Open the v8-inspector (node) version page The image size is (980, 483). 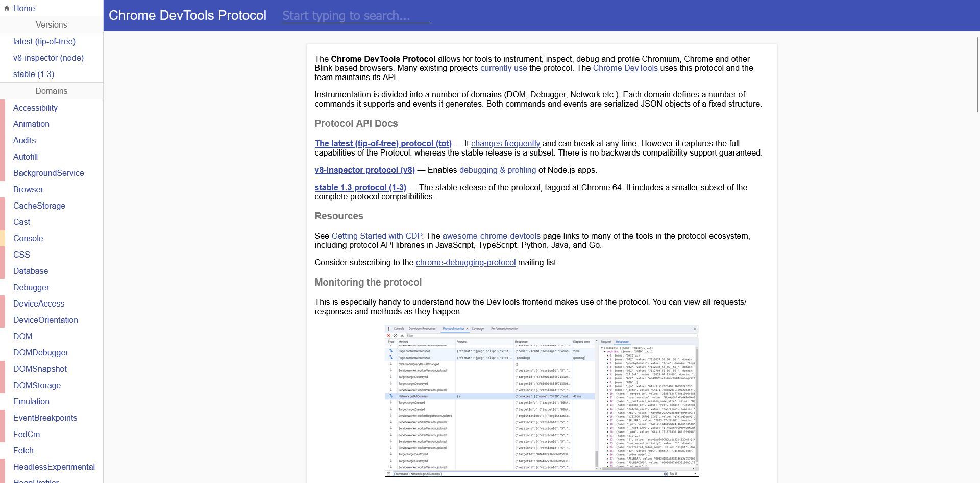coord(48,58)
